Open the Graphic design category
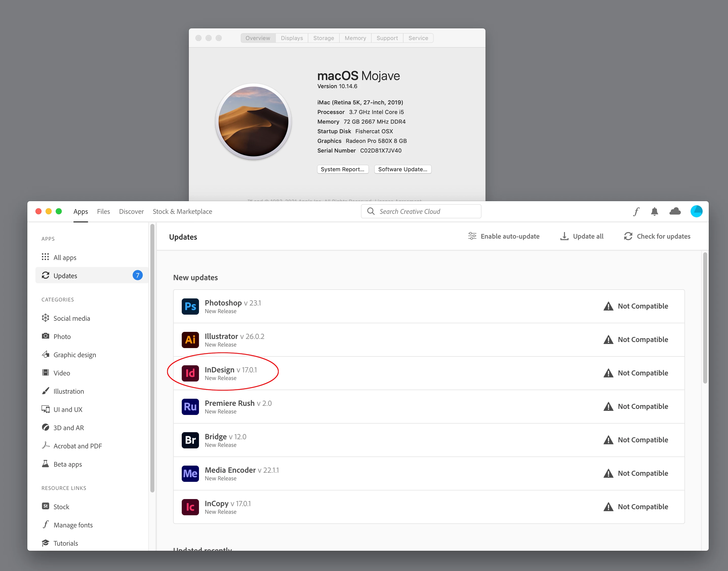 [x=74, y=355]
